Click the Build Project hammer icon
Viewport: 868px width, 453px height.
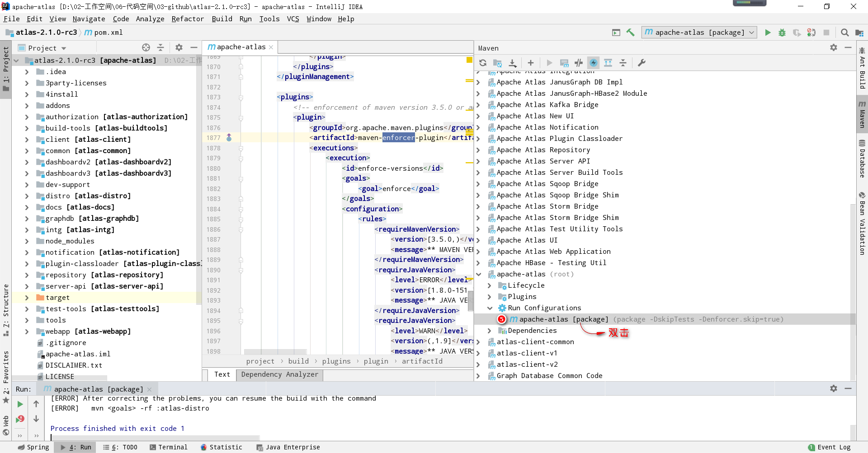pos(631,33)
